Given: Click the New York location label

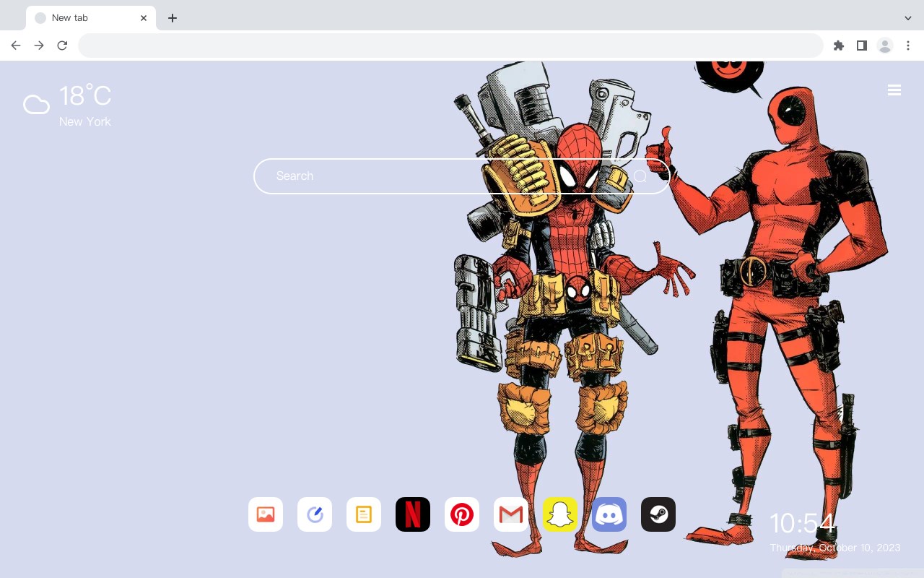Looking at the screenshot, I should pos(85,121).
